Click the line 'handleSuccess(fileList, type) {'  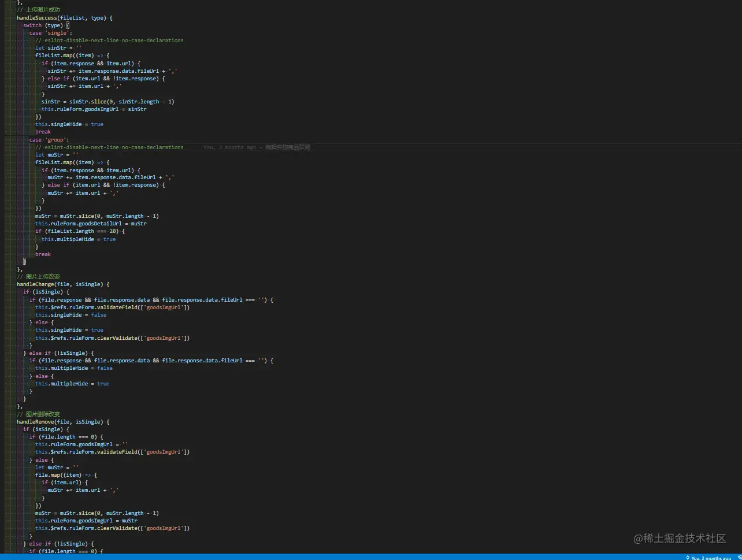point(64,18)
